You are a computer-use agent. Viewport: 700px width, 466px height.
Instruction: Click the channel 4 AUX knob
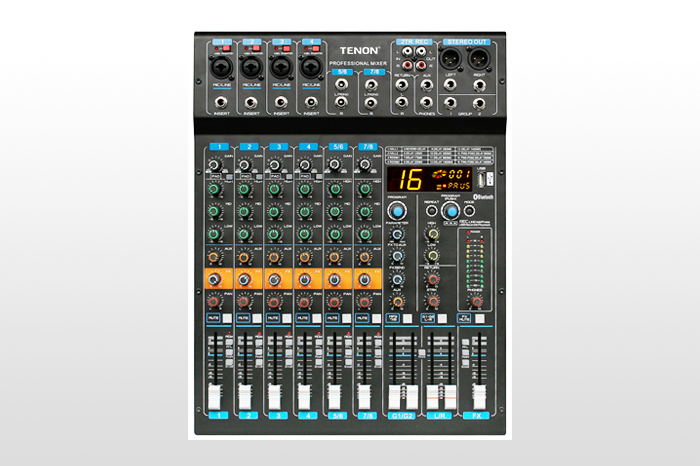306,256
